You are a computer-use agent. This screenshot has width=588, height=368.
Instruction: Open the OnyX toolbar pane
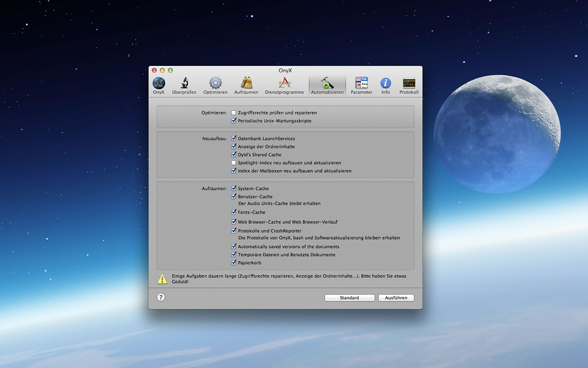tap(159, 85)
